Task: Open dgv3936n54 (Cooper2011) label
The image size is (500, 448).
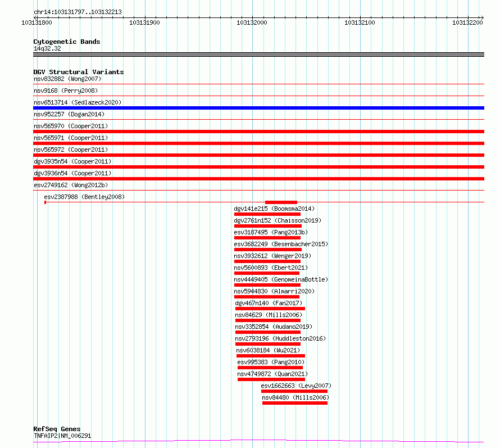Action: [72, 173]
